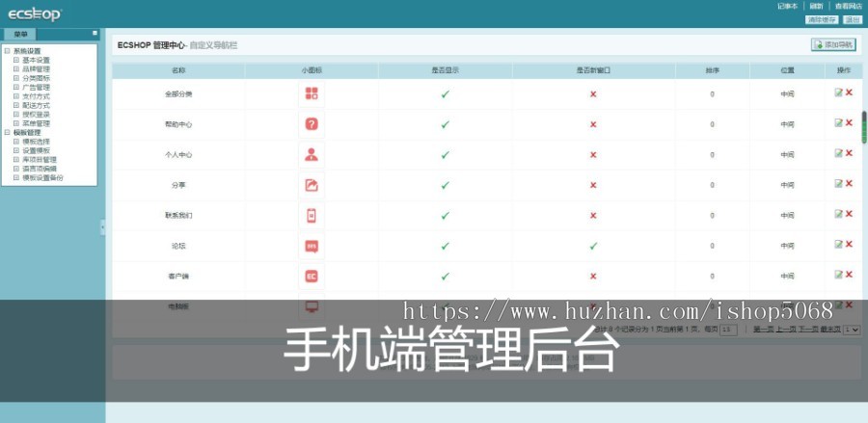Screen dimensions: 868x423
Task: Edit the 联系我们 navigation entry
Action: click(838, 214)
